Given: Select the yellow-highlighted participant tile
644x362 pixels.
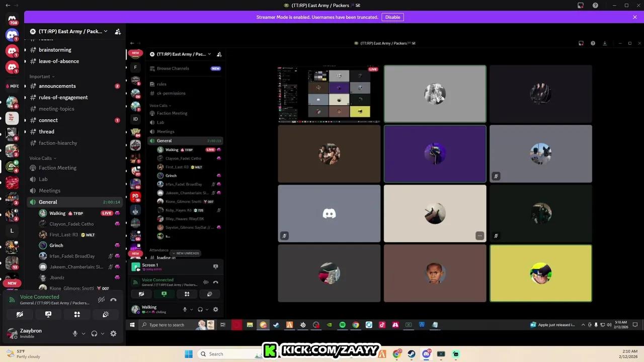Looking at the screenshot, I should [x=541, y=273].
